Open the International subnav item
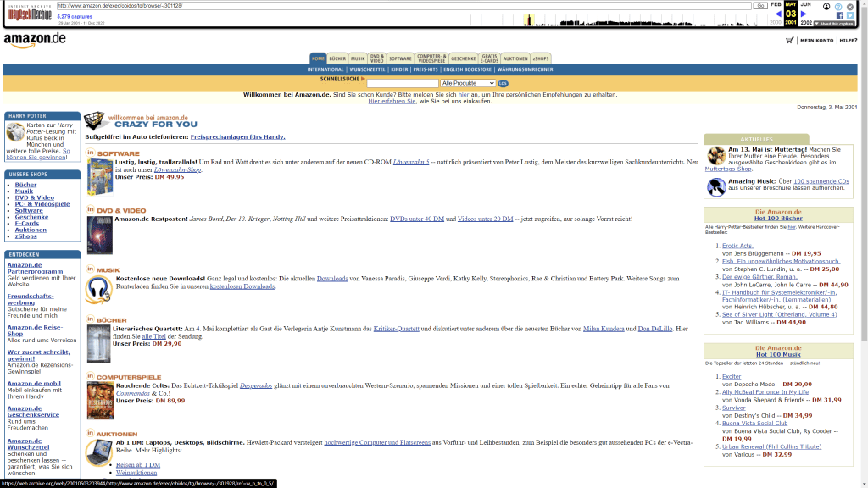 [x=325, y=69]
